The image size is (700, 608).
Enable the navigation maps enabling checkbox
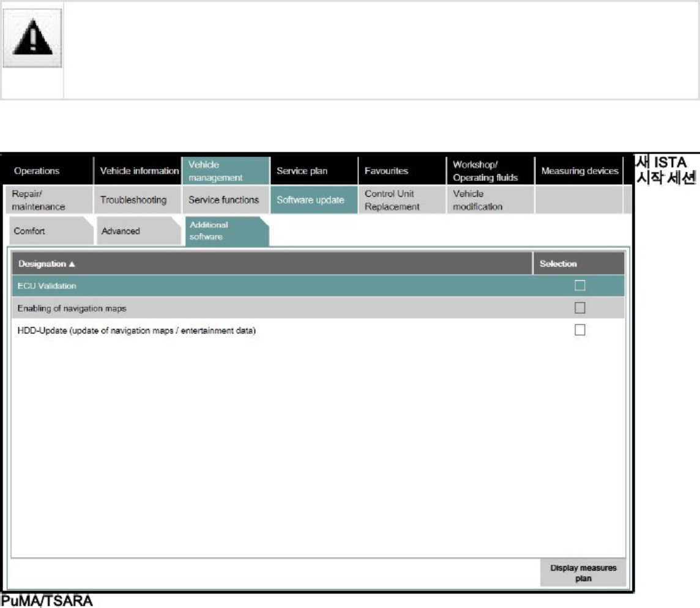pos(579,308)
